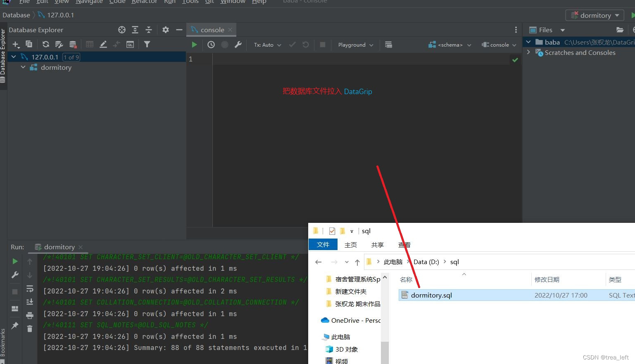Open the Files view dropdown arrow
The width and height of the screenshot is (635, 364).
click(562, 30)
